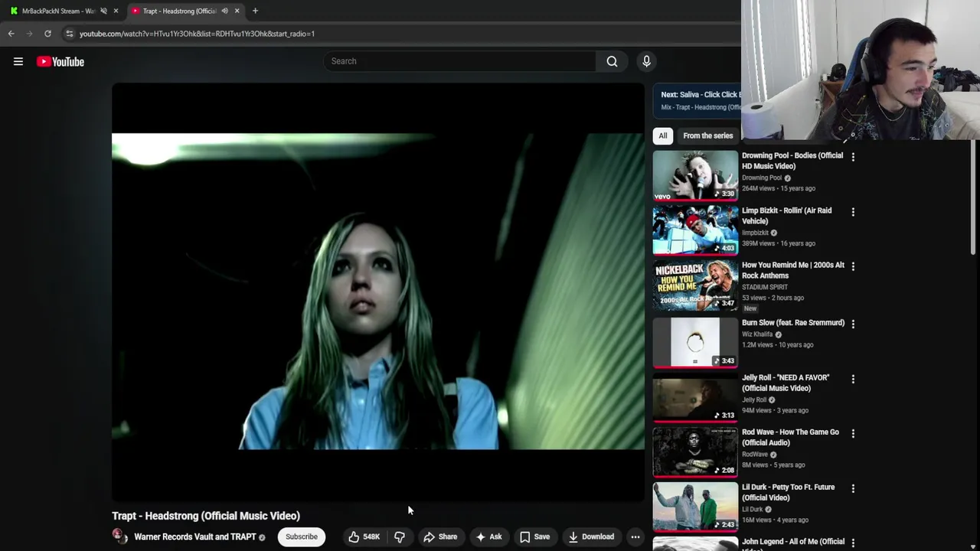Play Jelly Roll NEED A FAVOR thumbnail
980x551 pixels.
click(x=695, y=397)
